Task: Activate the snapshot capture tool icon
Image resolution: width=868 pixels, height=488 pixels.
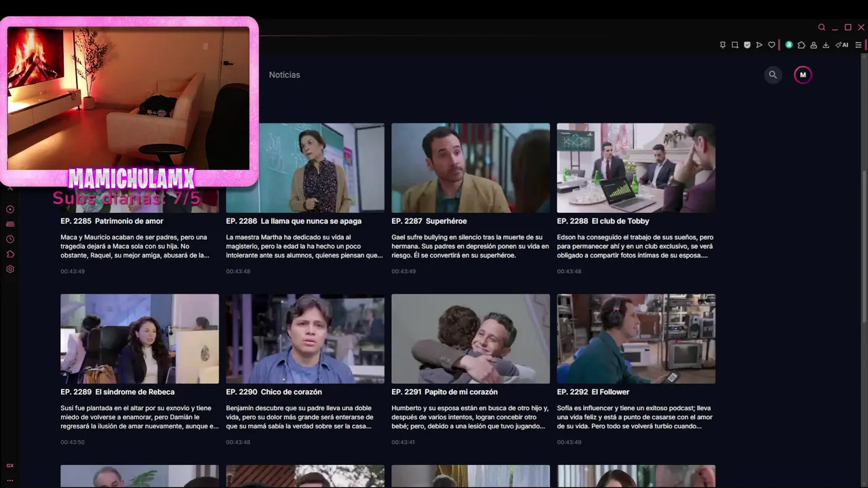Action: [735, 45]
